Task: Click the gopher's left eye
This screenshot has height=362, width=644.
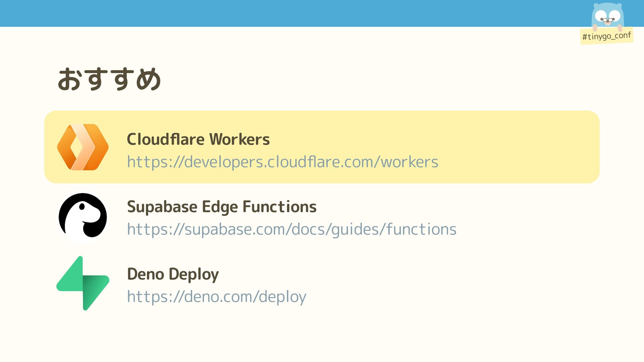Action: point(600,15)
